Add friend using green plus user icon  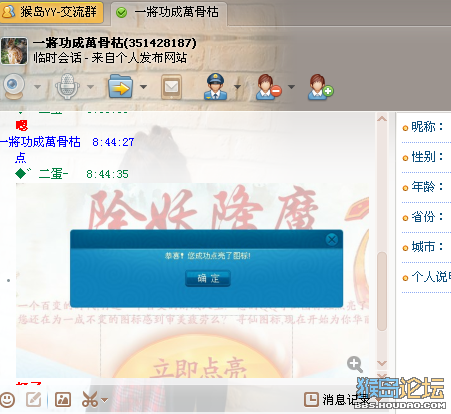[320, 87]
